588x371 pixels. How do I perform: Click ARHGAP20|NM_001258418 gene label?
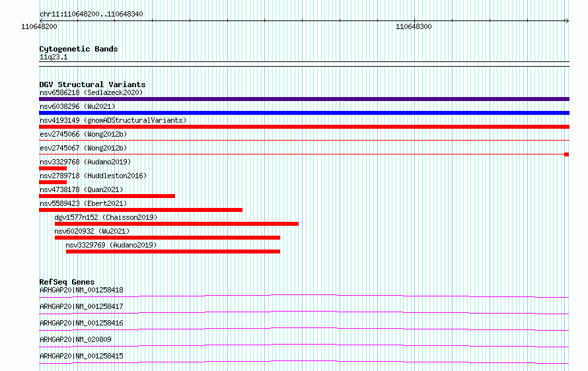tap(81, 290)
